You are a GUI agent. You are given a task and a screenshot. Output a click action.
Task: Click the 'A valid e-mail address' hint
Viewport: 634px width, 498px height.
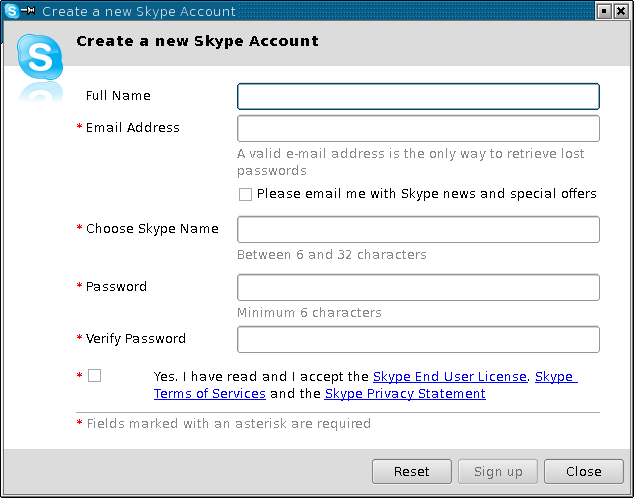tap(410, 162)
